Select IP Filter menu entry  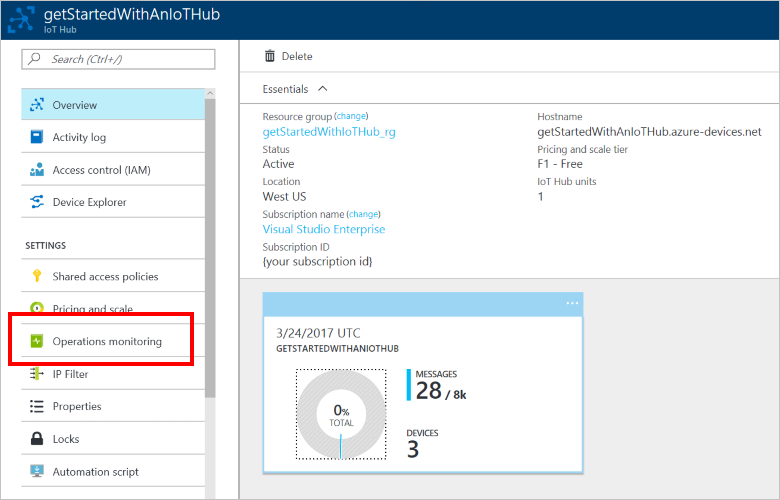[x=113, y=374]
